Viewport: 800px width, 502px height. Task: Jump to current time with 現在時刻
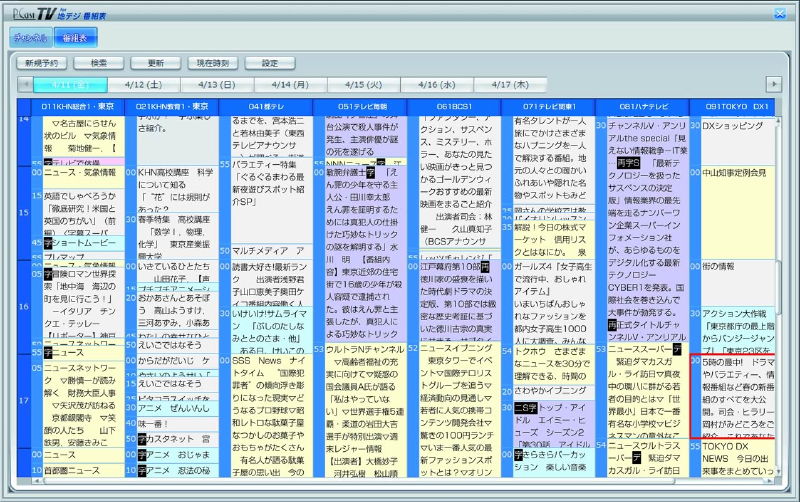click(x=213, y=62)
